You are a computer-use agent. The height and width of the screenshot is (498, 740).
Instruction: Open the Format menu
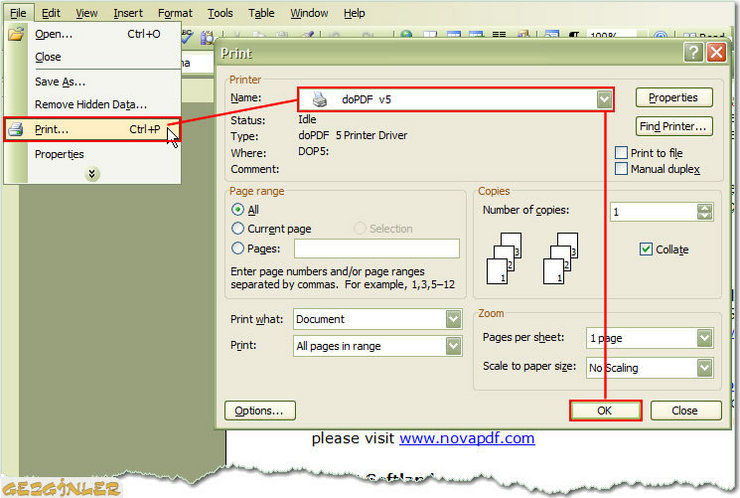click(175, 13)
